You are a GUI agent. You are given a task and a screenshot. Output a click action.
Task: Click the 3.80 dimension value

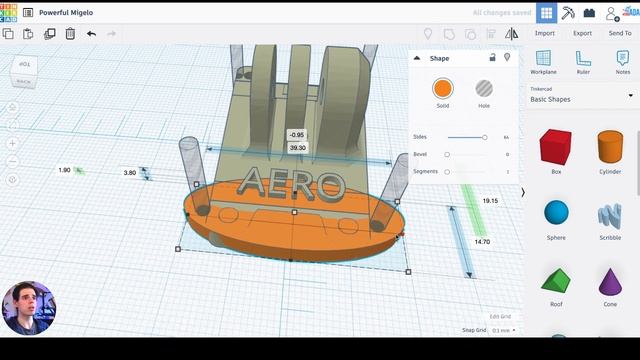pyautogui.click(x=130, y=173)
